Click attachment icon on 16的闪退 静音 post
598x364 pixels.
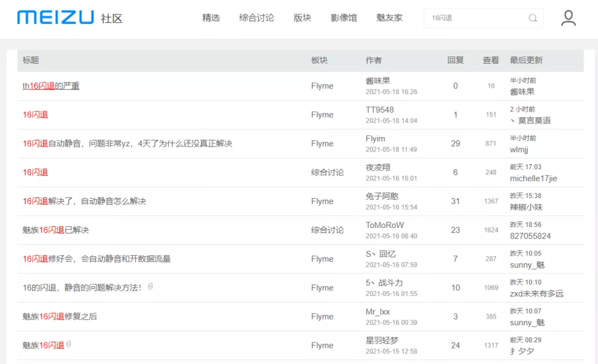(150, 286)
